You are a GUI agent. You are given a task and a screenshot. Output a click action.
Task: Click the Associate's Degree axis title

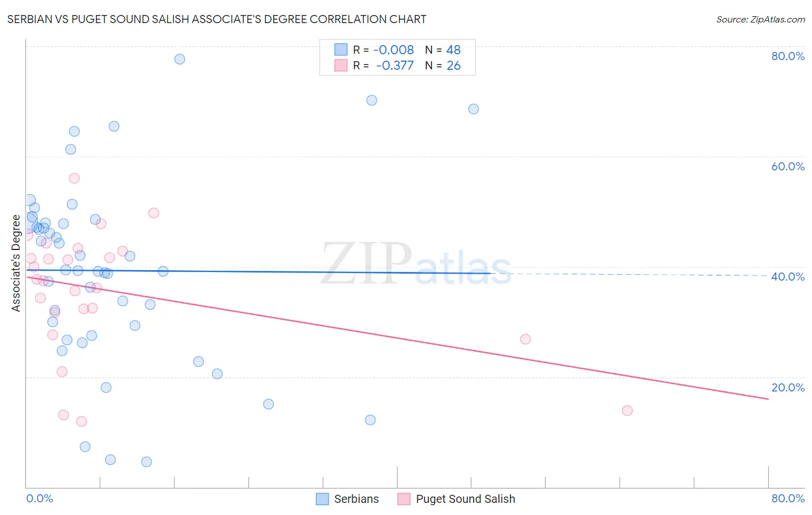(x=16, y=263)
